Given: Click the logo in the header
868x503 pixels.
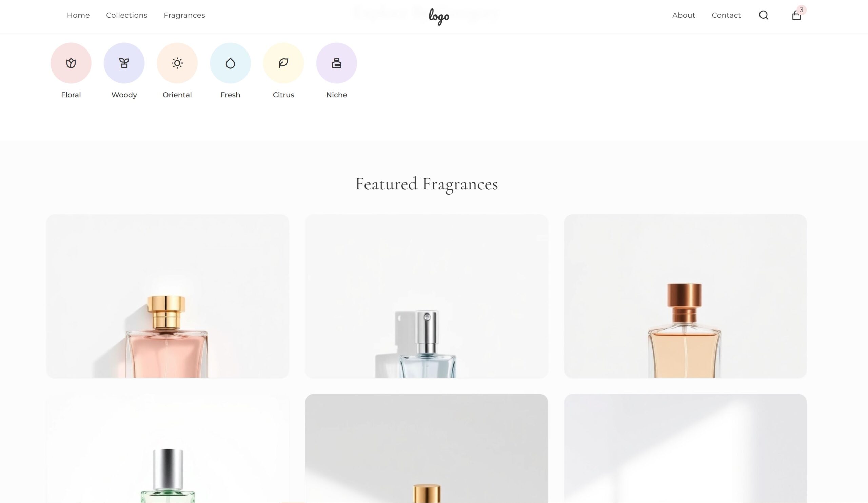Looking at the screenshot, I should tap(439, 17).
